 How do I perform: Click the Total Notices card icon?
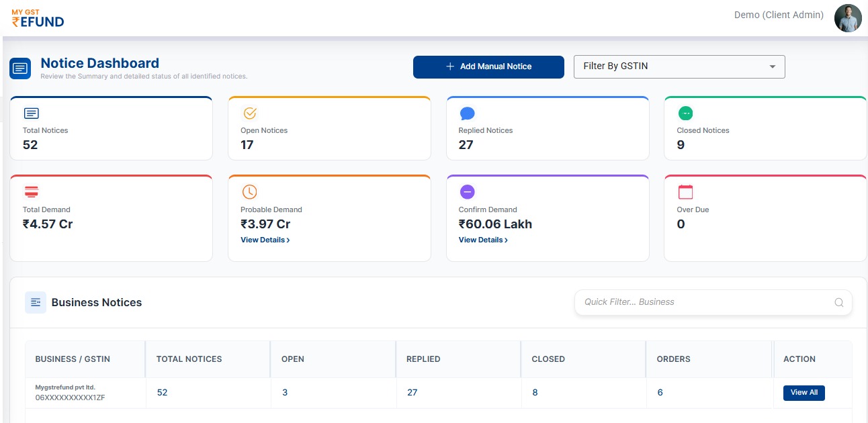[x=32, y=113]
